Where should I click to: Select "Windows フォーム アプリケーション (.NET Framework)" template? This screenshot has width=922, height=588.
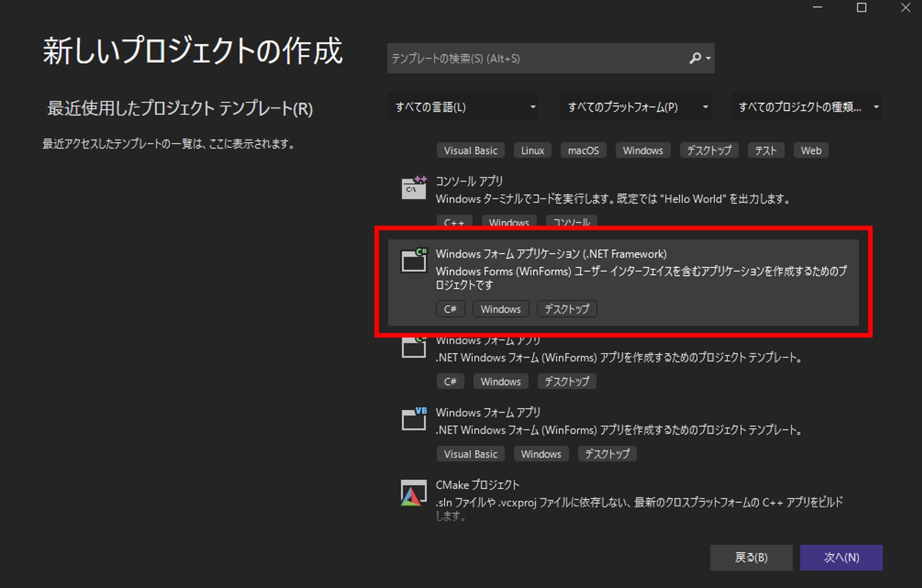tap(623, 282)
